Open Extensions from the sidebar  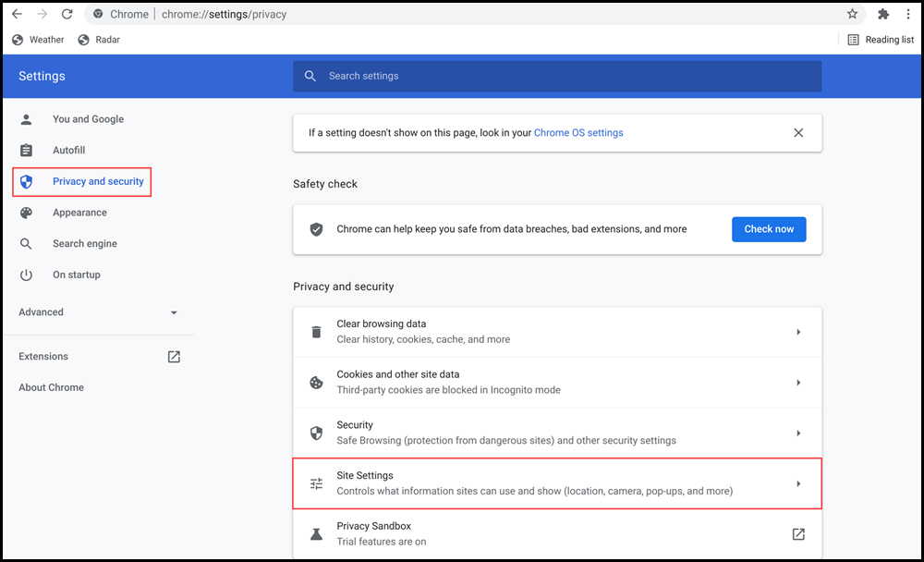[x=43, y=356]
